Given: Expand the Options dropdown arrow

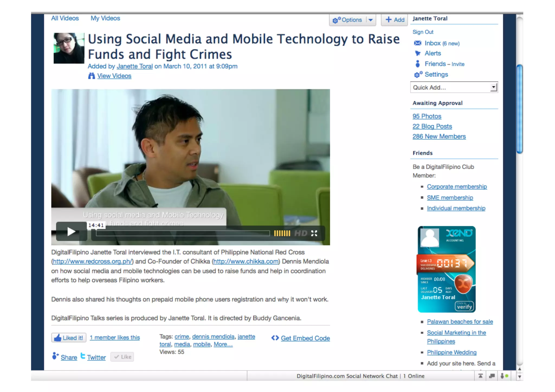Looking at the screenshot, I should click(370, 20).
